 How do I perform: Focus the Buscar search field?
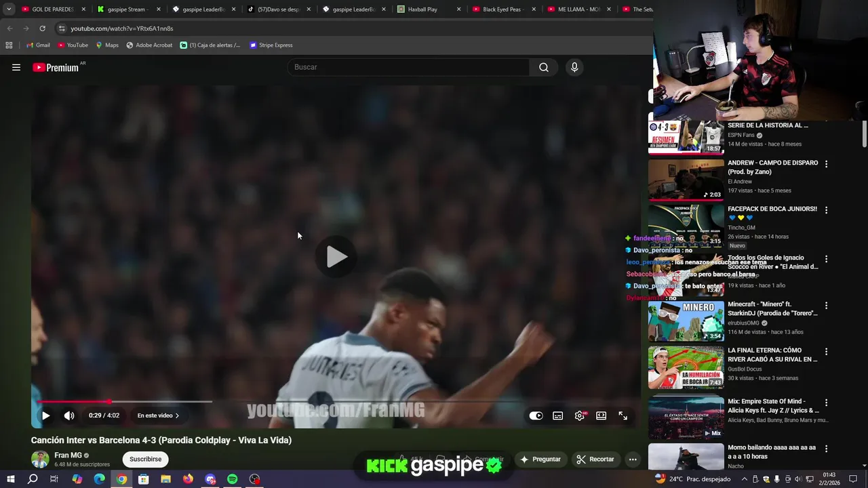[x=408, y=67]
